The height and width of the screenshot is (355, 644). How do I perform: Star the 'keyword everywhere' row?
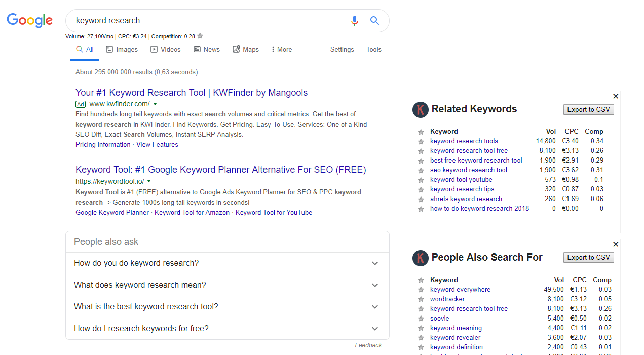click(421, 290)
